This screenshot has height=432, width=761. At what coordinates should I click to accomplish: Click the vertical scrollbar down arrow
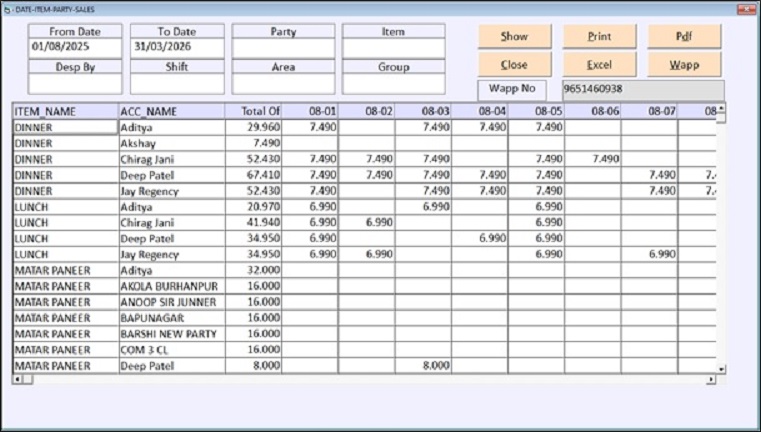(x=721, y=369)
